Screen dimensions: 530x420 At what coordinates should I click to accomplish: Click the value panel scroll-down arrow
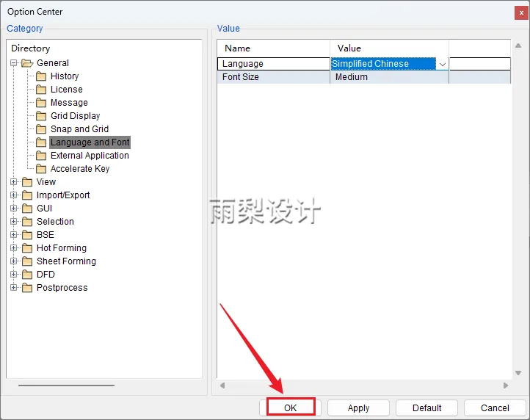(518, 373)
